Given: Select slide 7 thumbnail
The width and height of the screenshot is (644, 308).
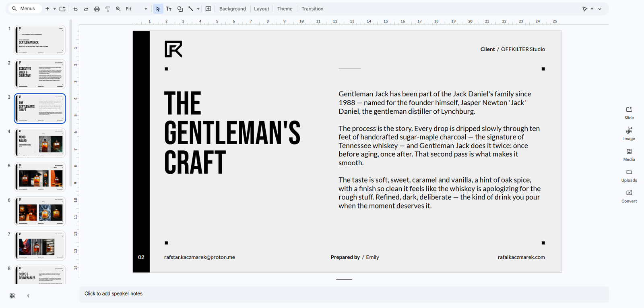Looking at the screenshot, I should (40, 246).
